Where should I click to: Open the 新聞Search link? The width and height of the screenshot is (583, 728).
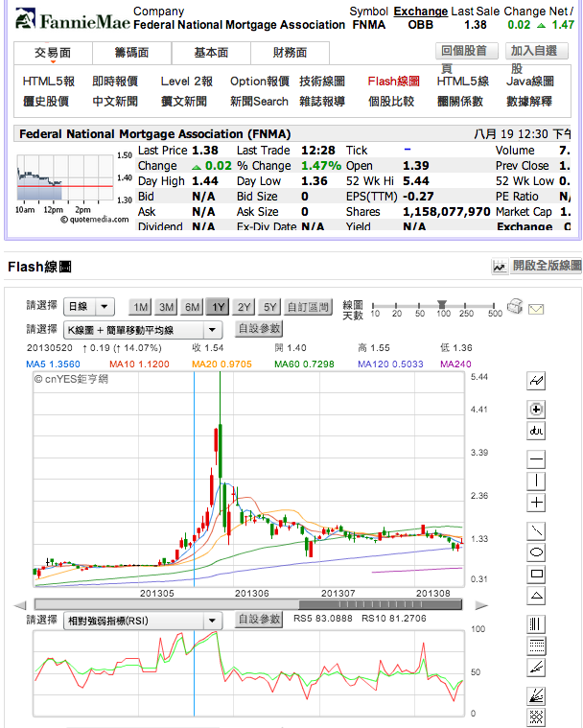[259, 102]
